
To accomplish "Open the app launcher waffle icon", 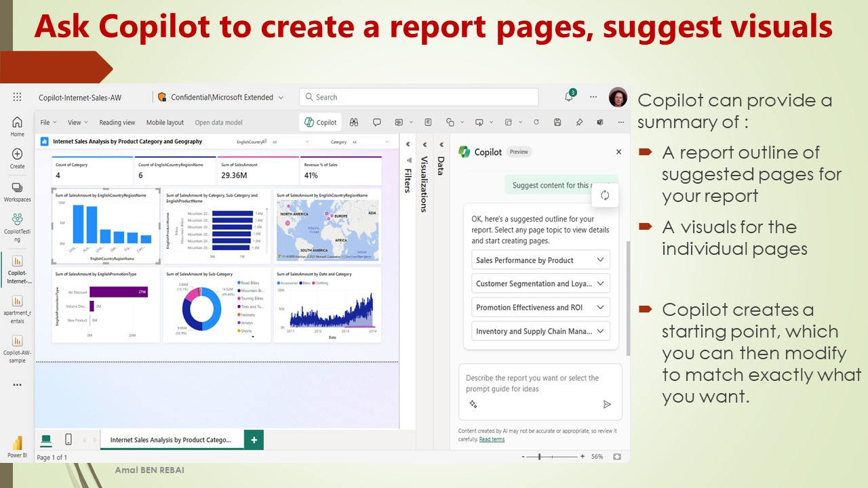I will 17,97.
